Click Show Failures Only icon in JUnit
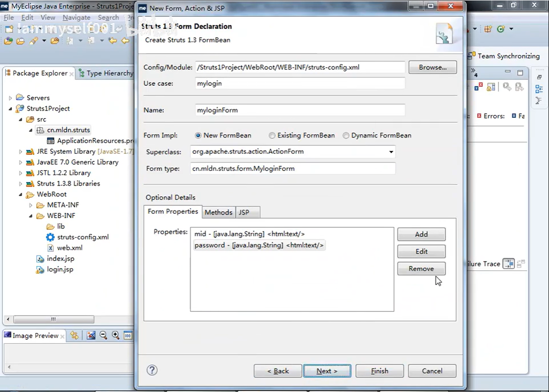The width and height of the screenshot is (549, 392). (478, 87)
